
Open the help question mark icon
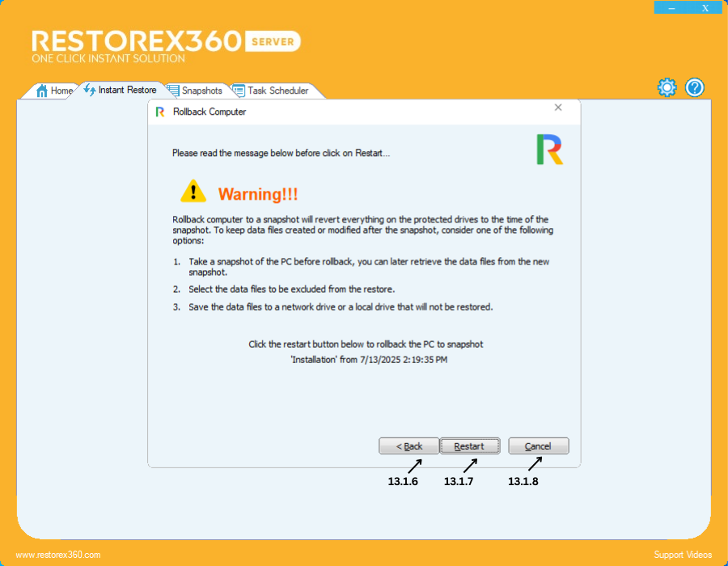695,87
